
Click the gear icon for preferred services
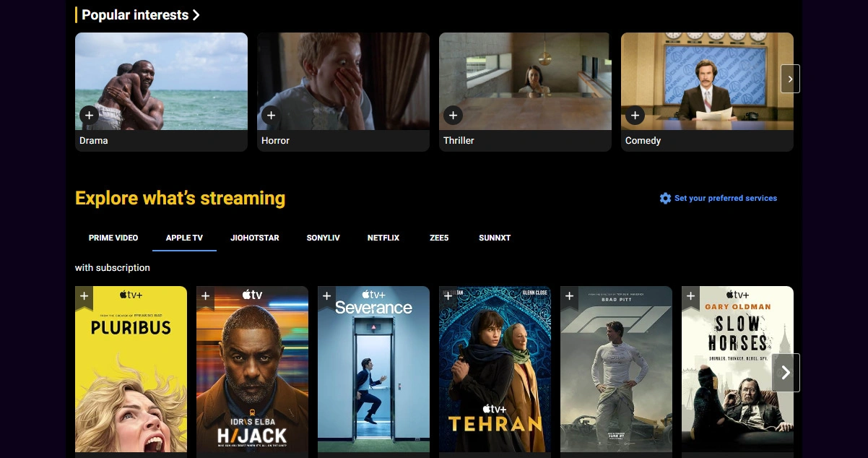click(x=665, y=198)
